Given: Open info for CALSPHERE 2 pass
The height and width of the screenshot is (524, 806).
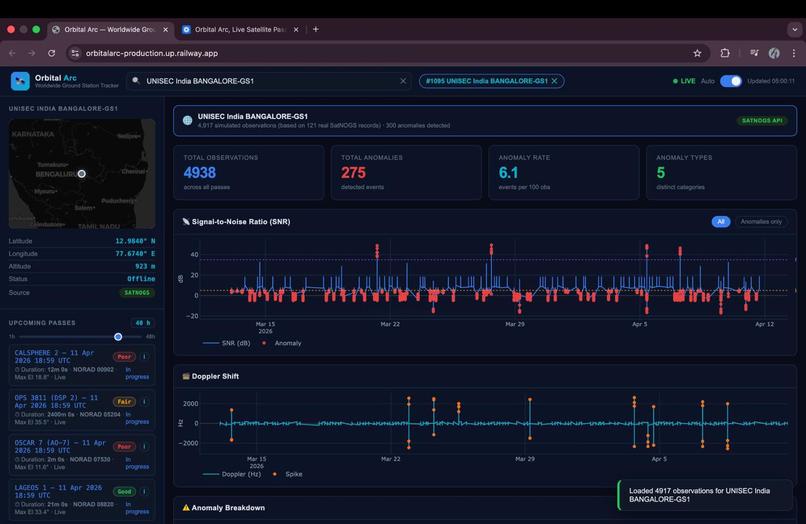Looking at the screenshot, I should pyautogui.click(x=144, y=356).
